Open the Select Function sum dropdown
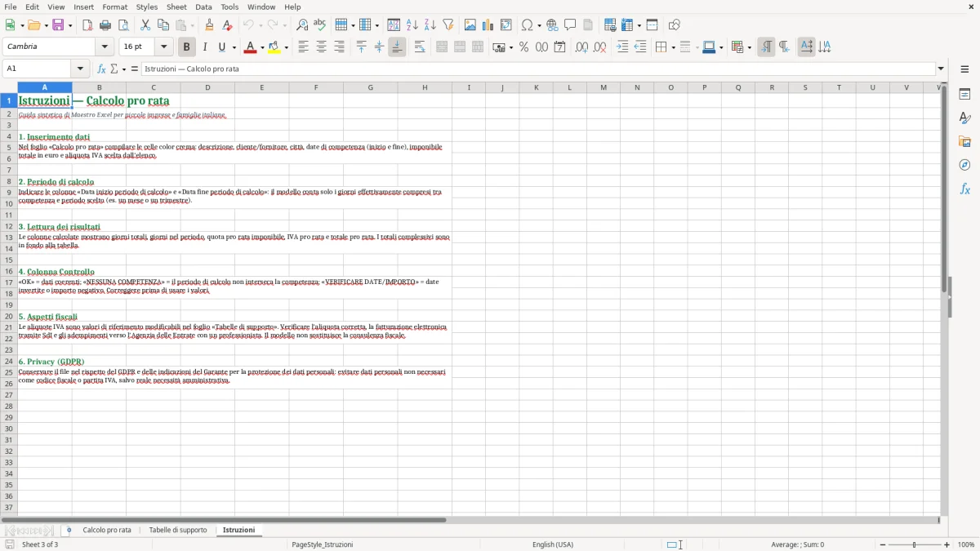Screen dimensions: 980x551 coord(123,69)
